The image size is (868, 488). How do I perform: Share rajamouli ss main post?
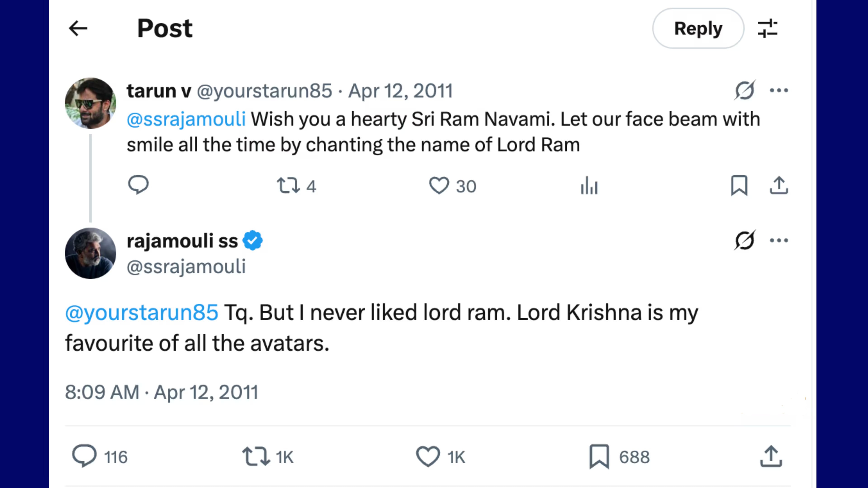click(771, 456)
